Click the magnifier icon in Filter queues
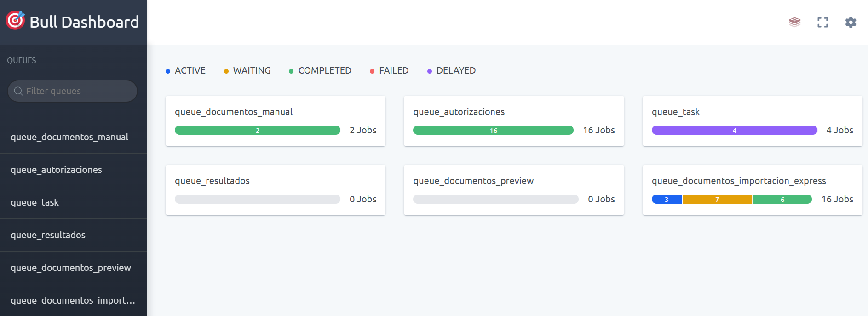 coord(18,91)
